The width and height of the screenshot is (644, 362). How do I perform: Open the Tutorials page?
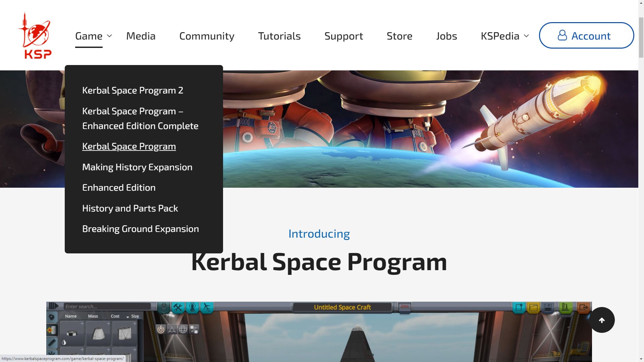[279, 36]
